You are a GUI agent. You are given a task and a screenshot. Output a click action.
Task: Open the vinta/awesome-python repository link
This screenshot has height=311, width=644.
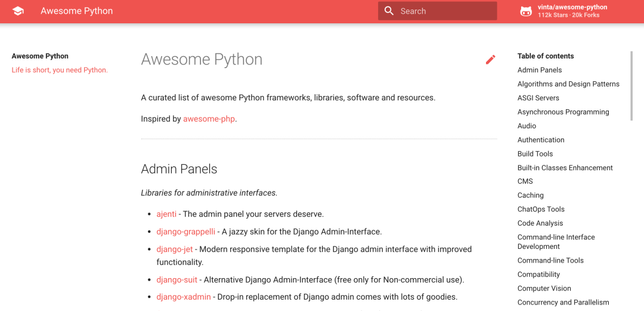[x=572, y=7]
